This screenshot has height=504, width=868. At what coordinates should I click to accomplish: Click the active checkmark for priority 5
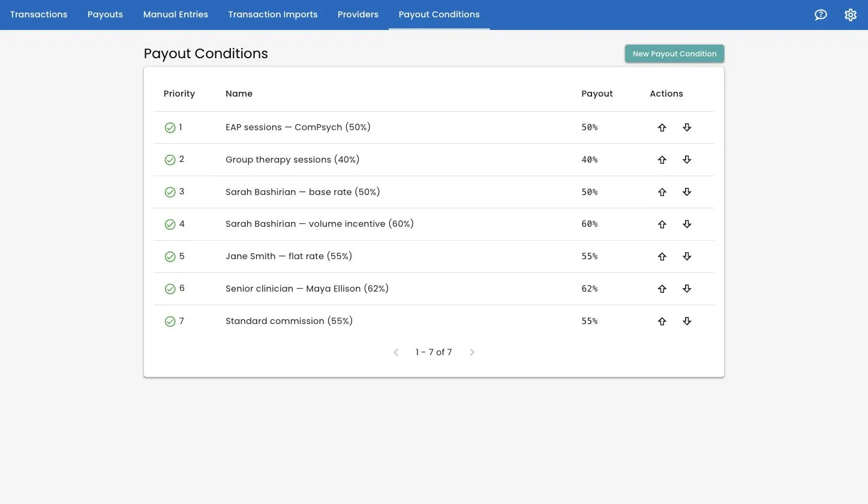coord(170,257)
